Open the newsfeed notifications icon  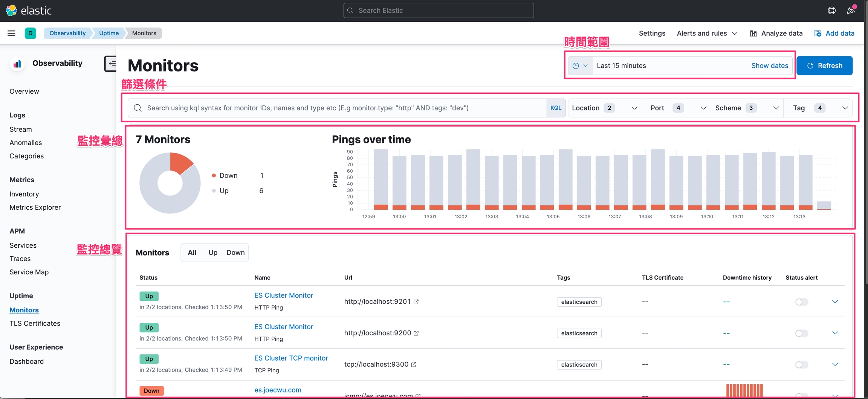pos(851,10)
